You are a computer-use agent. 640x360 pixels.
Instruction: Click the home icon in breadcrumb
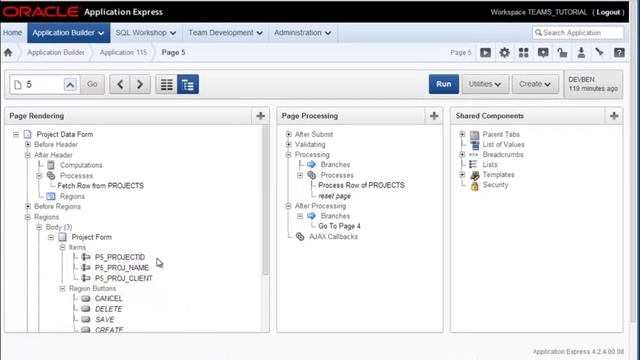(x=8, y=52)
